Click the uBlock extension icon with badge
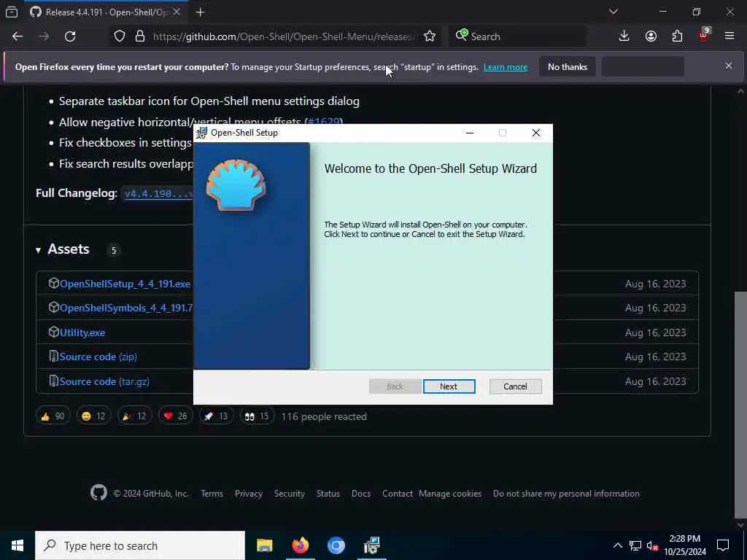Viewport: 747px width, 560px height. tap(703, 36)
